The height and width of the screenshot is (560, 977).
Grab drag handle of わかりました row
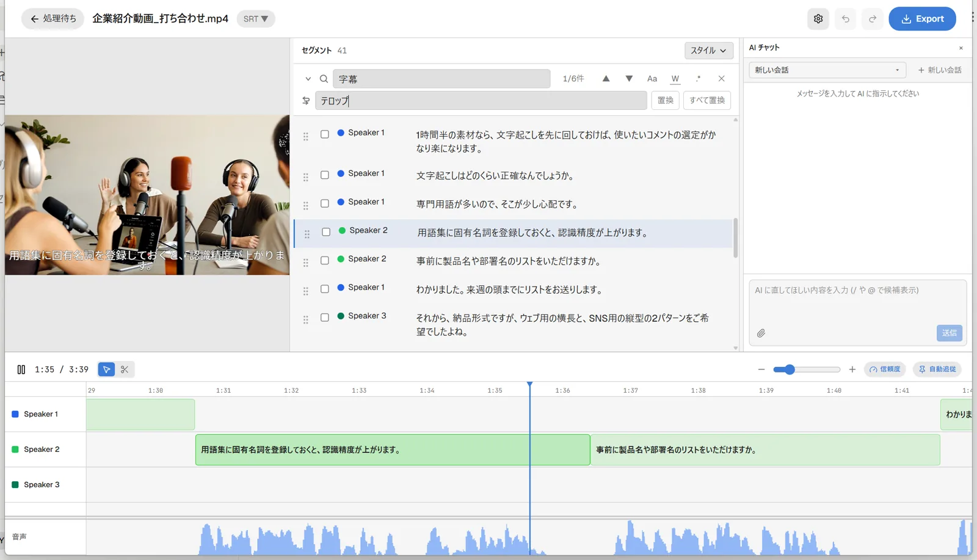point(306,291)
